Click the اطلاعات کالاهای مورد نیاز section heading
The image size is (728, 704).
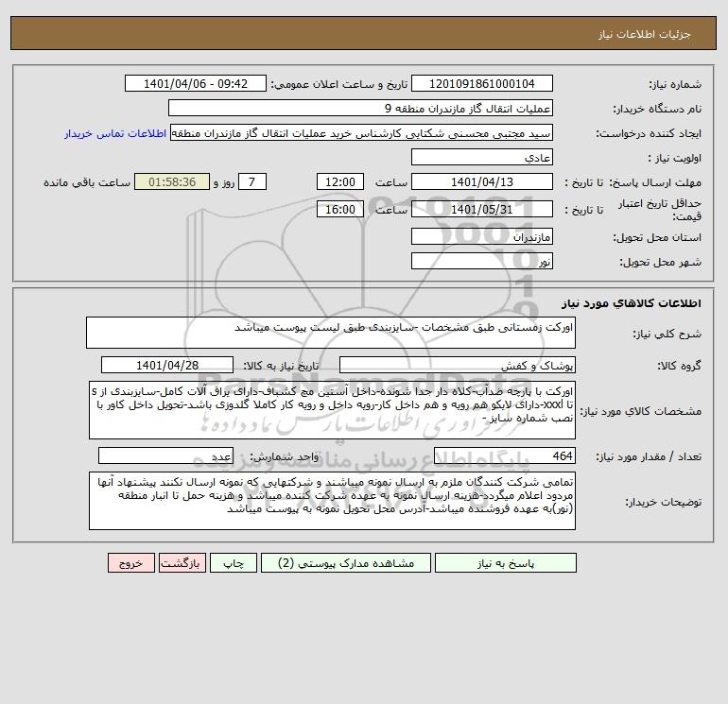click(x=632, y=303)
